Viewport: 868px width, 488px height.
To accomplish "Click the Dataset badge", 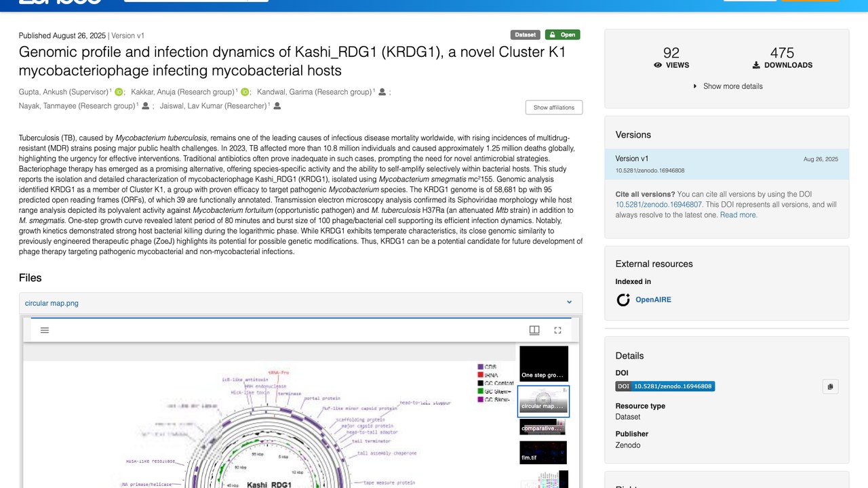I will (526, 35).
